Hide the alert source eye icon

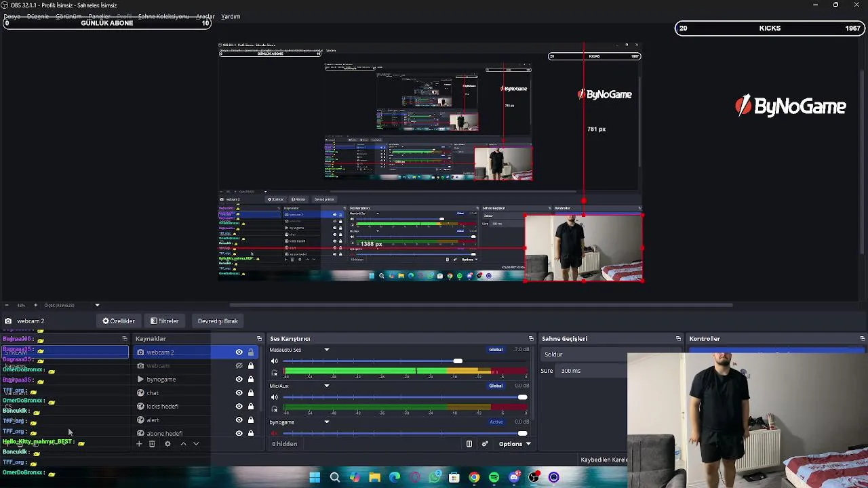pyautogui.click(x=239, y=420)
